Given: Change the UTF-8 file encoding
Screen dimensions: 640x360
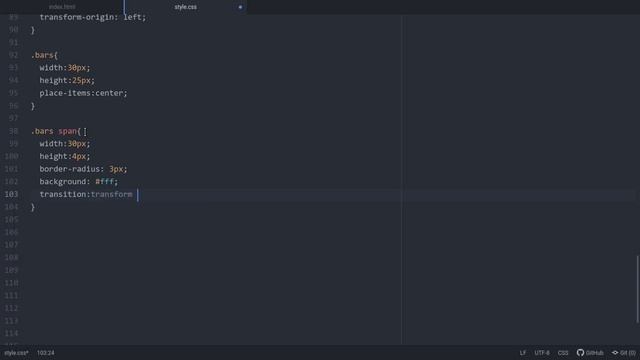Looking at the screenshot, I should point(542,353).
